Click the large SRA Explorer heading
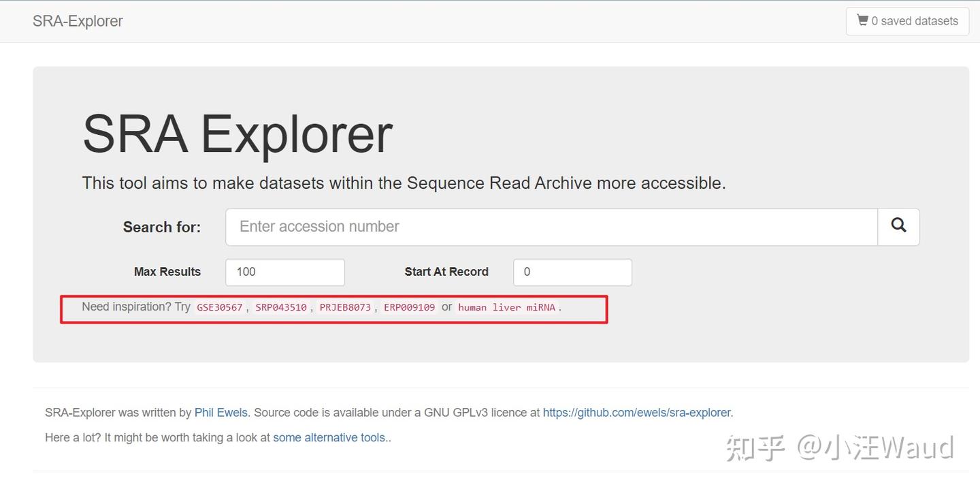 238,133
